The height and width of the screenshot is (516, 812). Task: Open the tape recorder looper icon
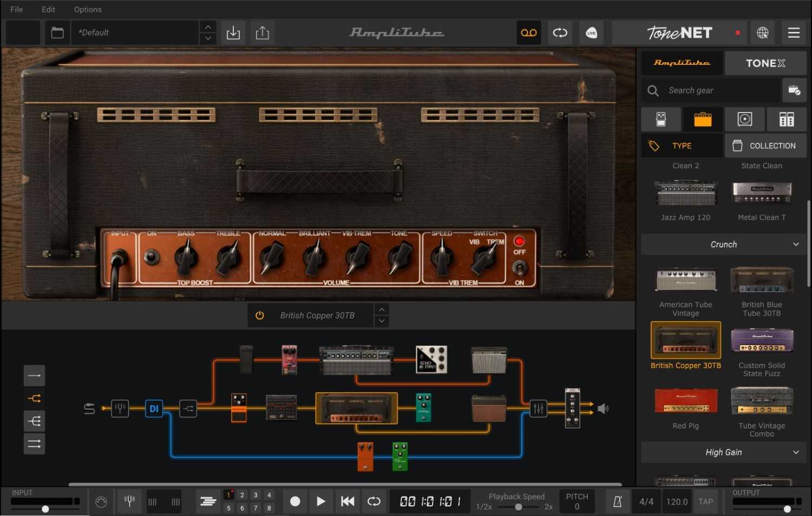tap(528, 33)
